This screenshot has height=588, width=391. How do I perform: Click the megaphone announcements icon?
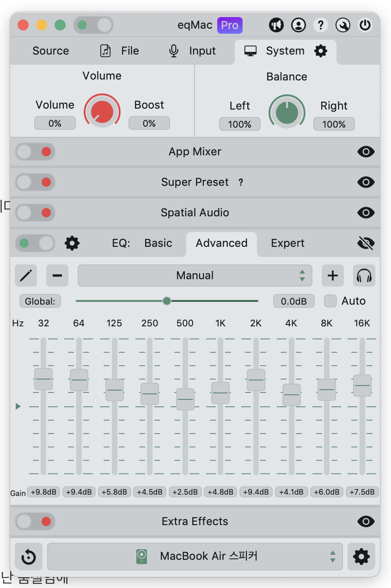coord(276,25)
